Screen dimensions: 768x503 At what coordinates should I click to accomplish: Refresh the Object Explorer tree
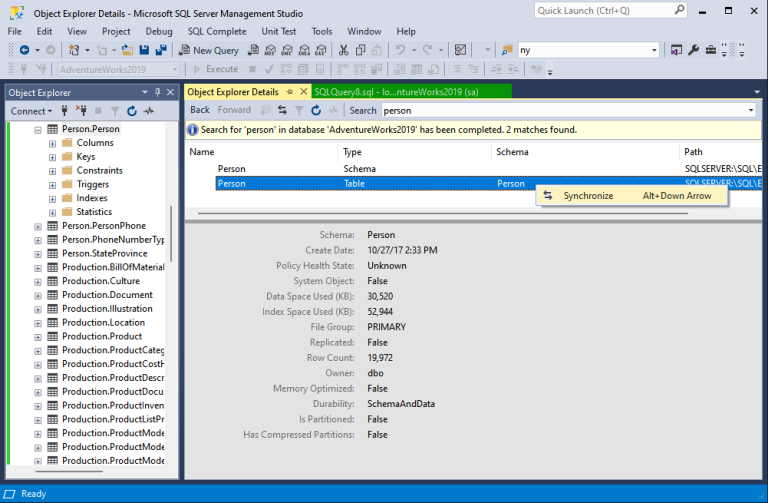130,111
